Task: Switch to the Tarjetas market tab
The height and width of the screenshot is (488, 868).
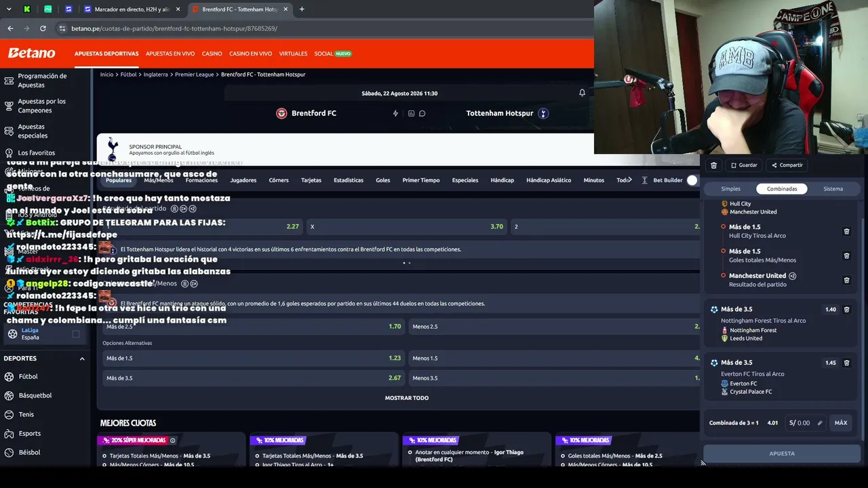Action: tap(311, 180)
